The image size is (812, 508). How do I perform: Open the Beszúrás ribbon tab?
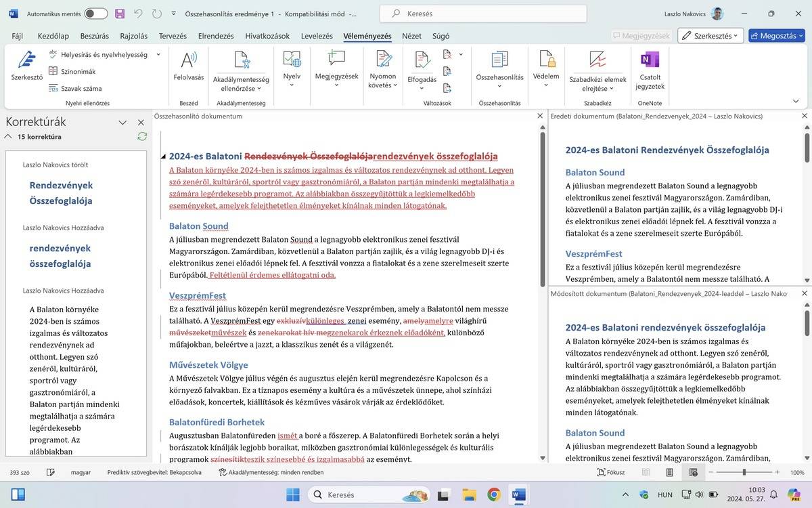(95, 36)
